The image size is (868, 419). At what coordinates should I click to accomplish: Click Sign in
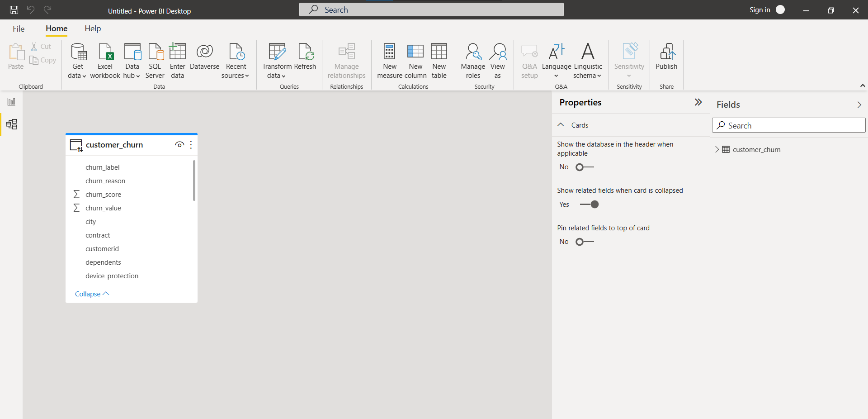point(759,10)
